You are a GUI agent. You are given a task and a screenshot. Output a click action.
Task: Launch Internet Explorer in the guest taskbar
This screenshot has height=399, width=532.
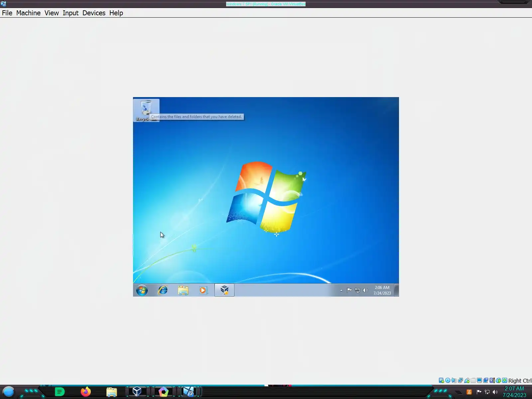tap(163, 290)
